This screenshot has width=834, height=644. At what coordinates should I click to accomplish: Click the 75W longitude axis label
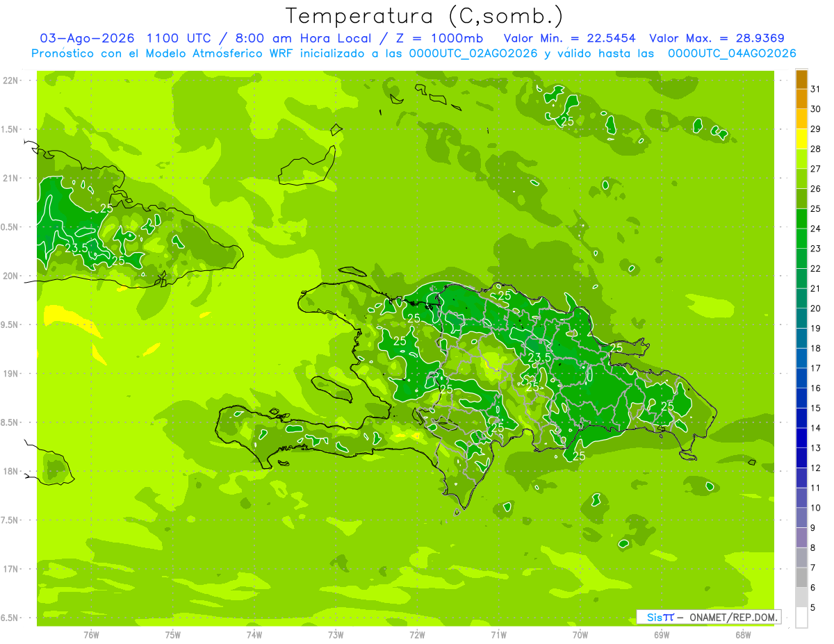173,635
